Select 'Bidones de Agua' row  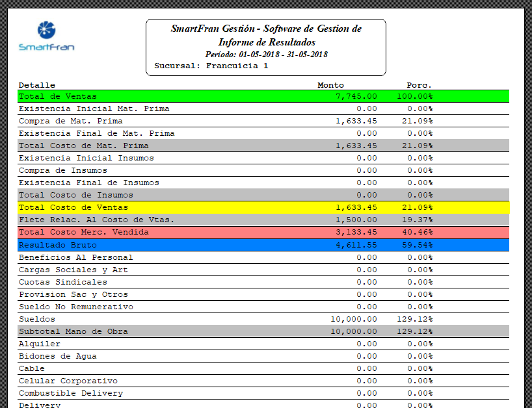click(x=263, y=357)
